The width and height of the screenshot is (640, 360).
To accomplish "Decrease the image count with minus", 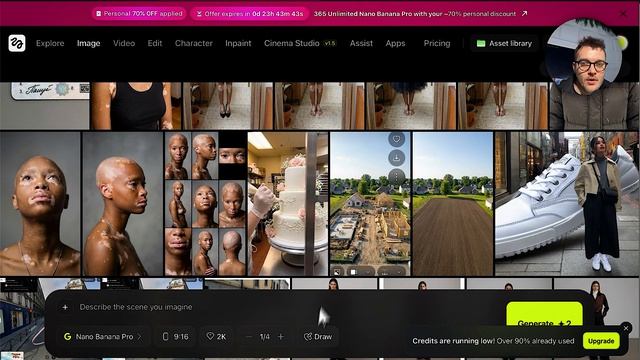I will 249,337.
